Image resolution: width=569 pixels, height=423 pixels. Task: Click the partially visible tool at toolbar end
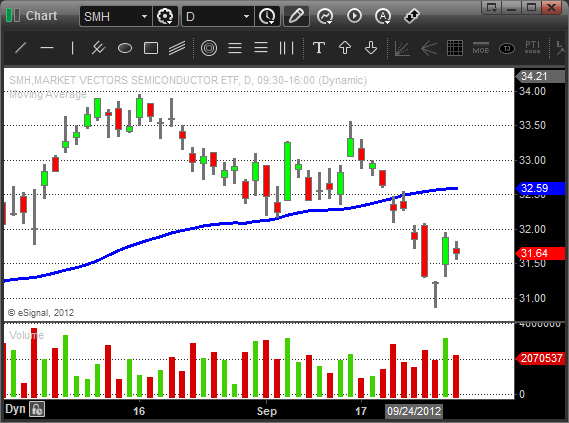point(561,48)
